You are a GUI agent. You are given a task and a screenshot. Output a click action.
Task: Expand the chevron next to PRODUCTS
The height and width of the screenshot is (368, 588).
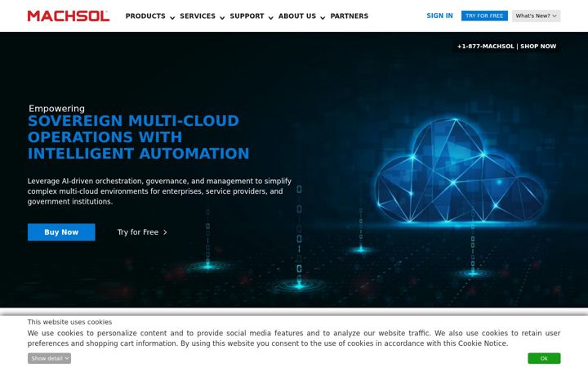click(172, 17)
